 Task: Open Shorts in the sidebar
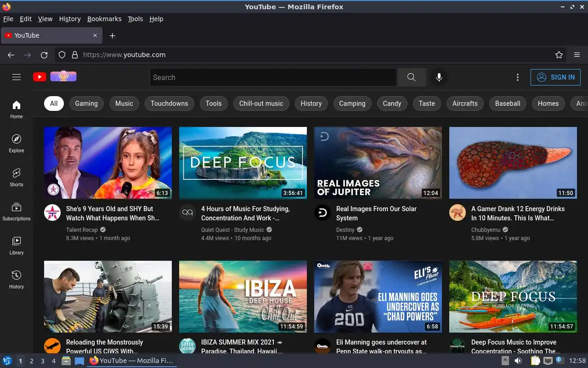pos(17,178)
